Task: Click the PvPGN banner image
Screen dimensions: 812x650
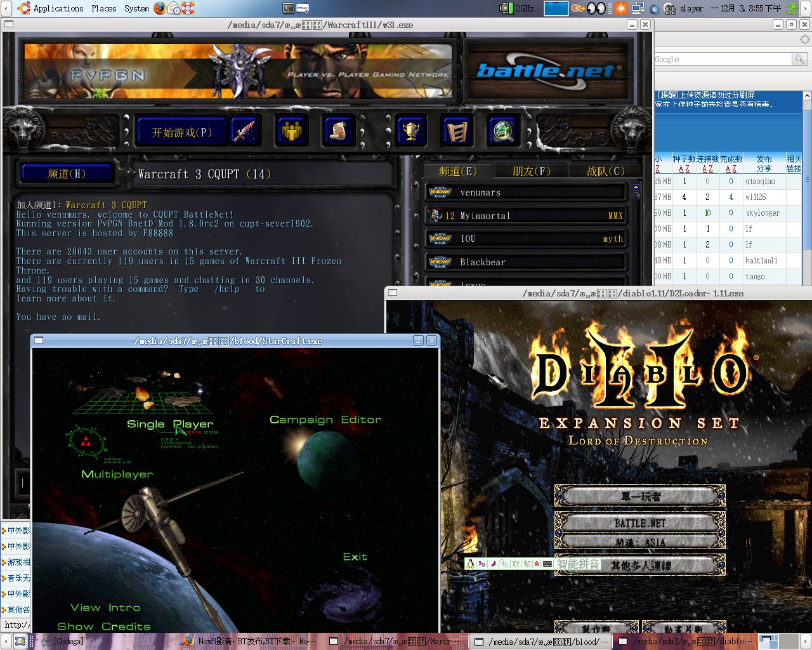Action: (238, 70)
